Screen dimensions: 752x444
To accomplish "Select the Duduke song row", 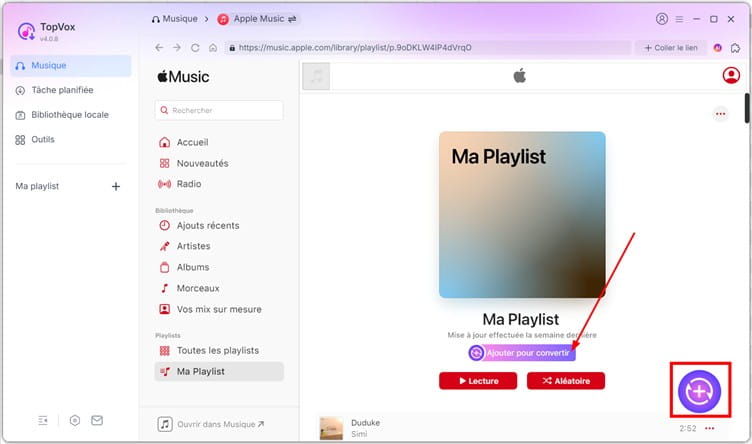I will click(x=523, y=428).
